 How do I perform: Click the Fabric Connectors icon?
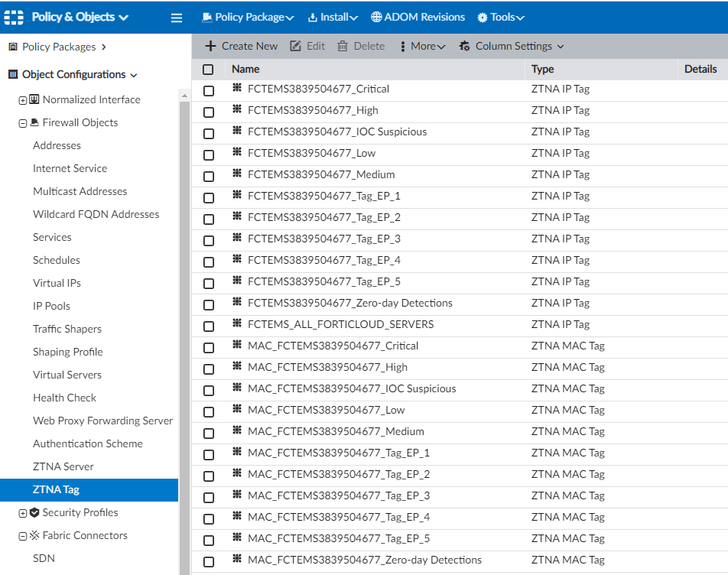pyautogui.click(x=34, y=535)
